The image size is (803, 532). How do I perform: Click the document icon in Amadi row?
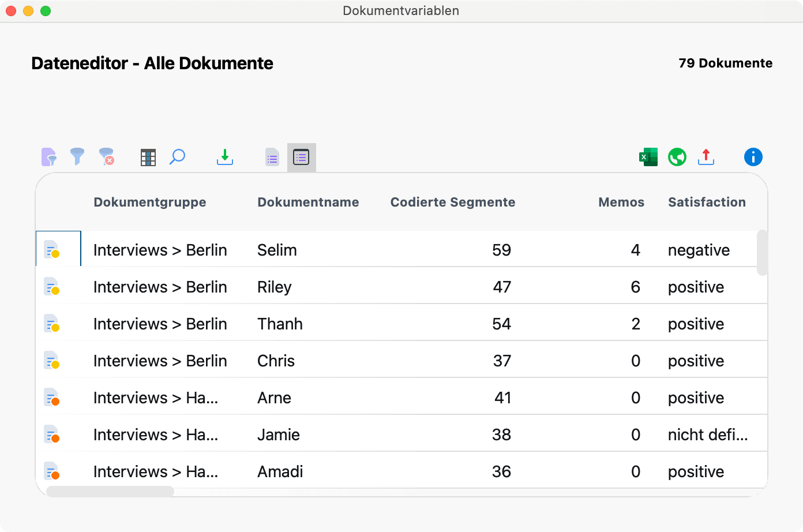pyautogui.click(x=52, y=471)
